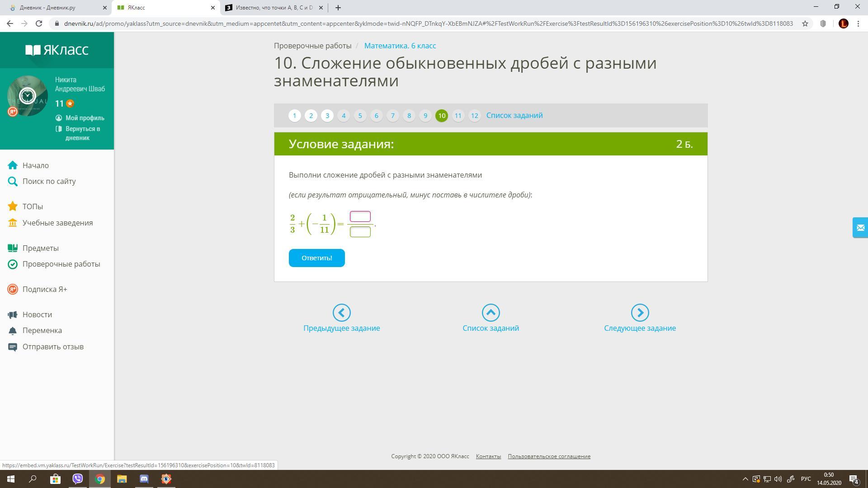Open Учебные заведения institution icon

[x=13, y=223]
